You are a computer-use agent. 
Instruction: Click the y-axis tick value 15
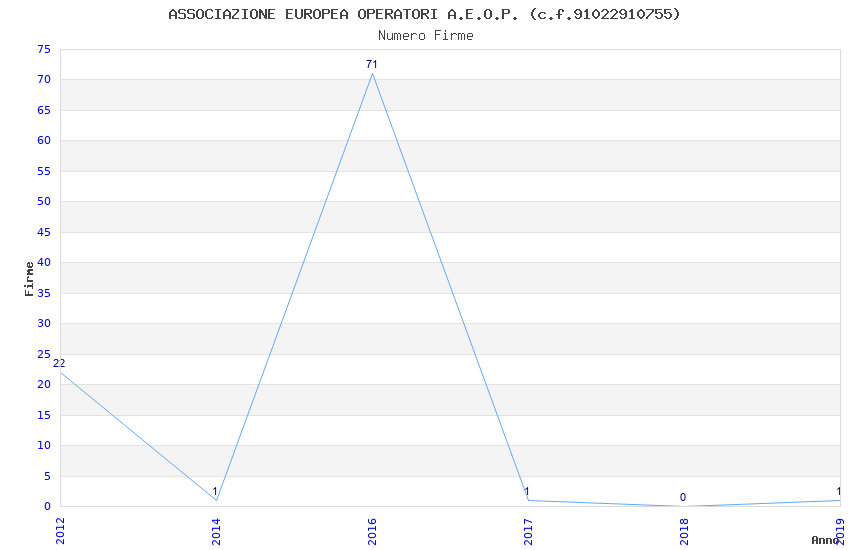[44, 415]
